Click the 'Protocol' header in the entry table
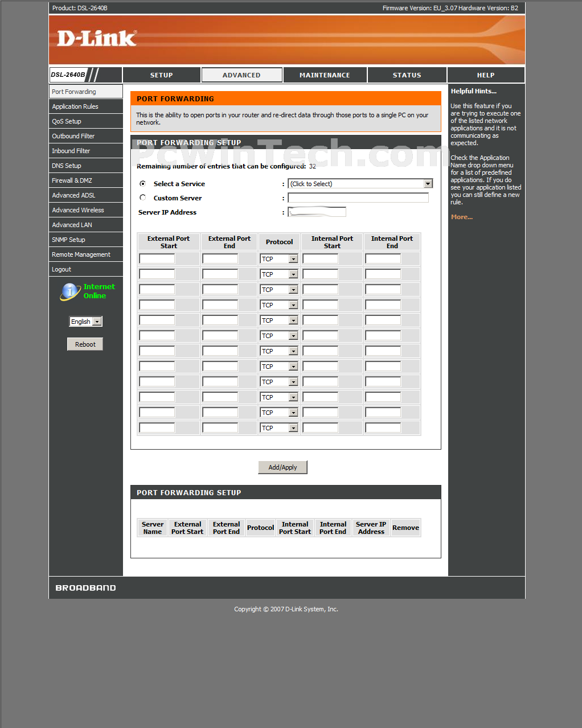 pyautogui.click(x=279, y=242)
